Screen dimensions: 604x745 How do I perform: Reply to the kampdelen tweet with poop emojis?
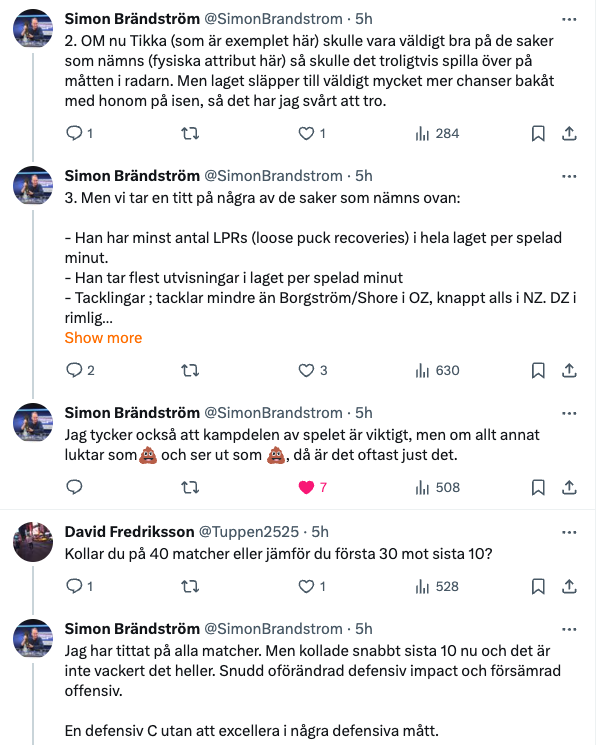tap(74, 487)
